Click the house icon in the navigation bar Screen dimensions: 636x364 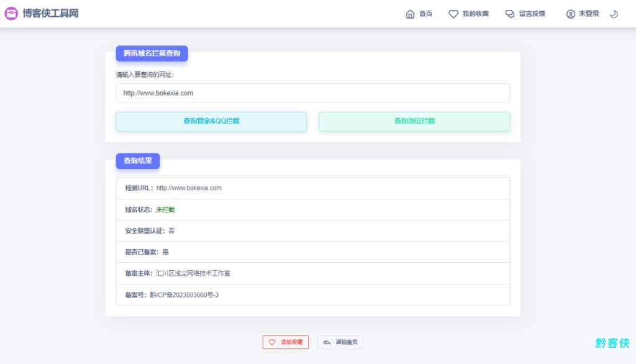410,14
